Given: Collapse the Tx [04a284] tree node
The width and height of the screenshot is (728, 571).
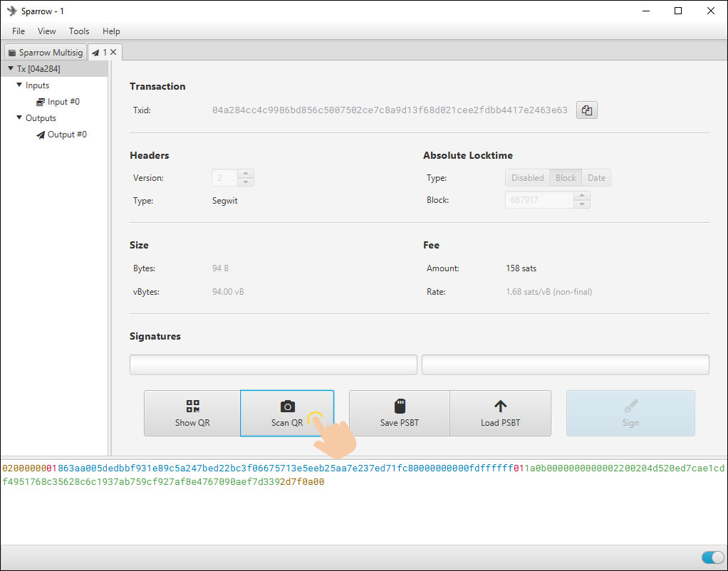Looking at the screenshot, I should click(x=11, y=69).
